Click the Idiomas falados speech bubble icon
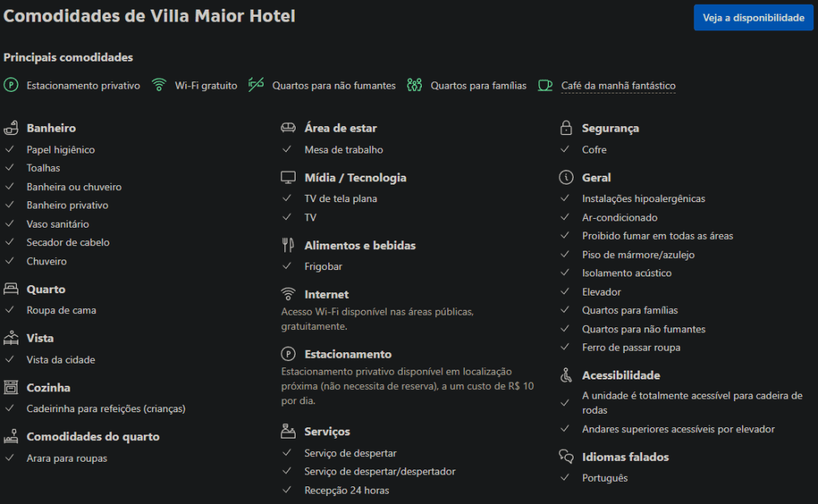818x504 pixels. tap(566, 457)
